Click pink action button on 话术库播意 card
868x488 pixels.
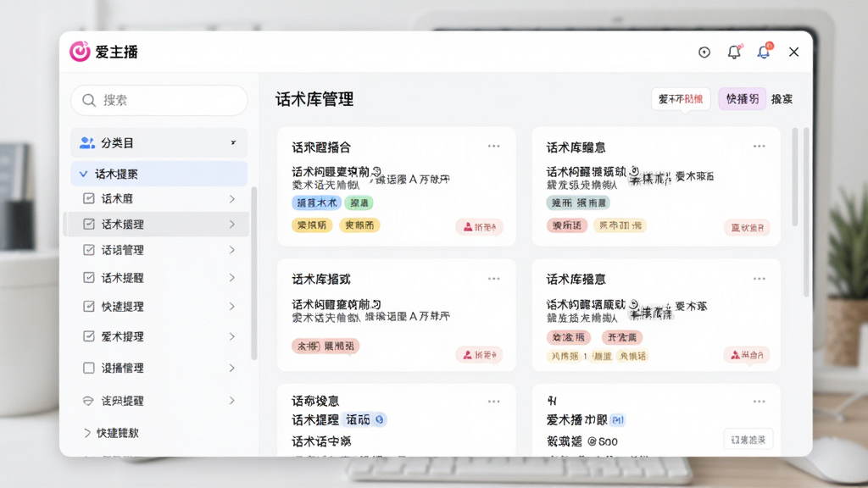click(747, 355)
